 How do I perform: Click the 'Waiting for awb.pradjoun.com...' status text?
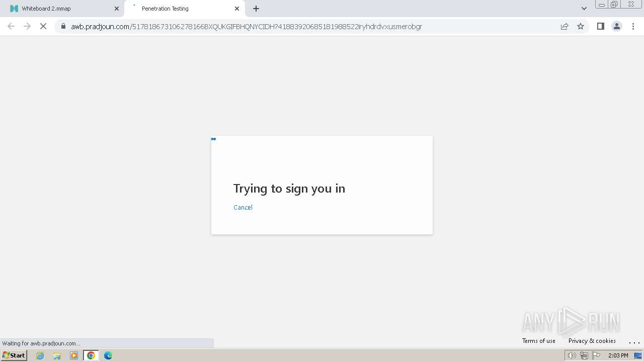coord(41,343)
